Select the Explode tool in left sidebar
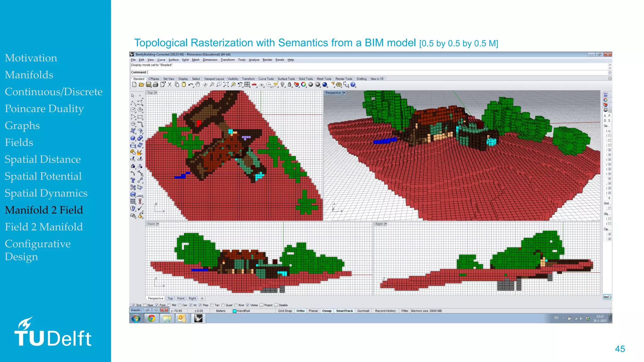The width and height of the screenshot is (644, 362). (x=140, y=152)
